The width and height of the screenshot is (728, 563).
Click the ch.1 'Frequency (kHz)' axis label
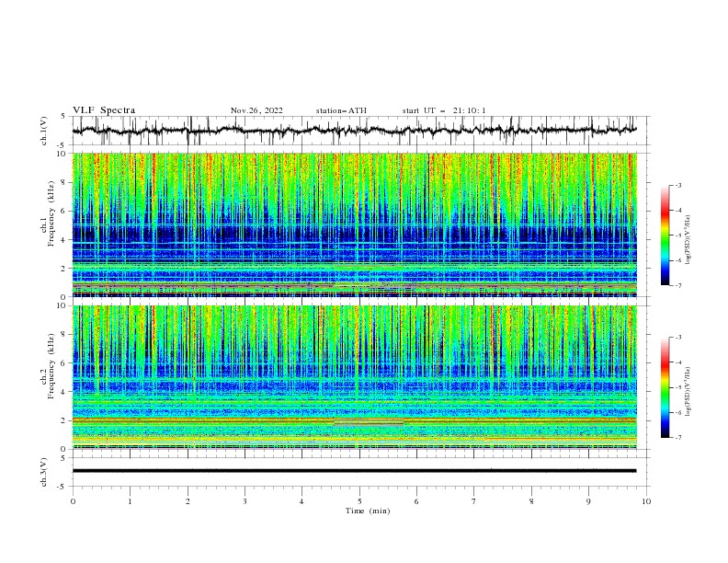51,213
